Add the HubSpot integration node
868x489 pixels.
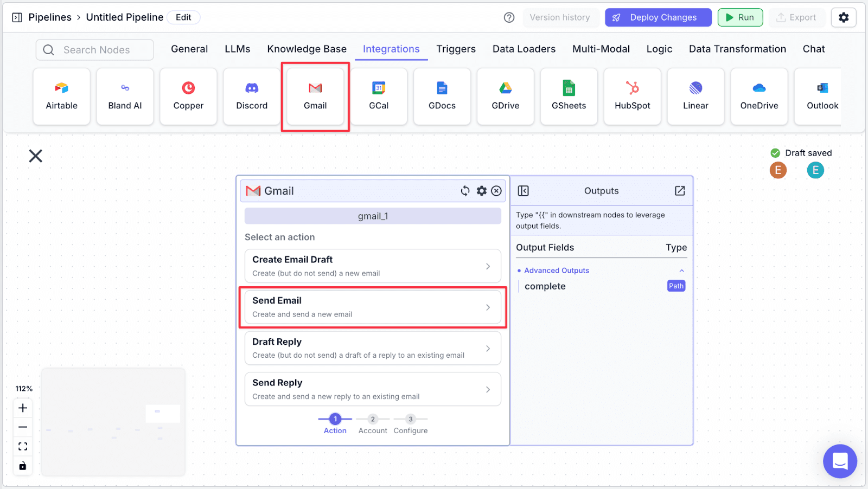[633, 96]
